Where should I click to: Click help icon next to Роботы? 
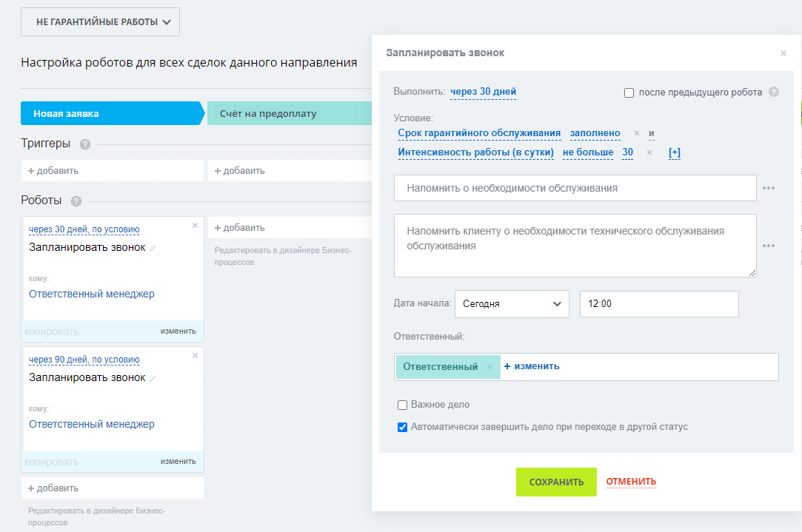[76, 201]
